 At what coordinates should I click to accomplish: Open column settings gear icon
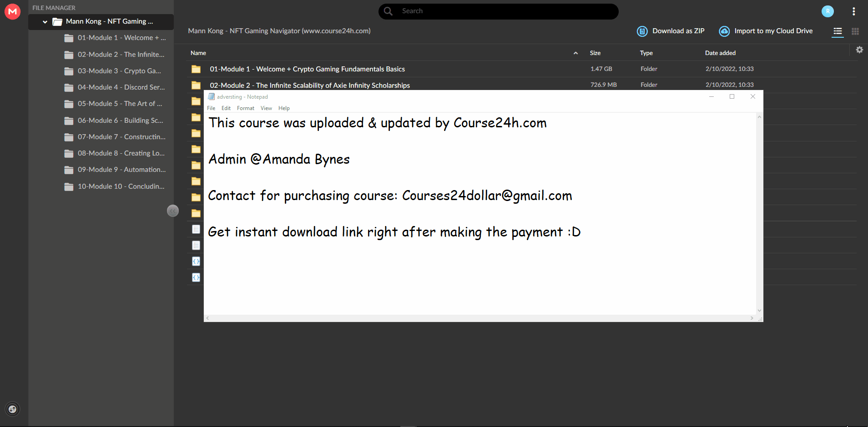[859, 50]
